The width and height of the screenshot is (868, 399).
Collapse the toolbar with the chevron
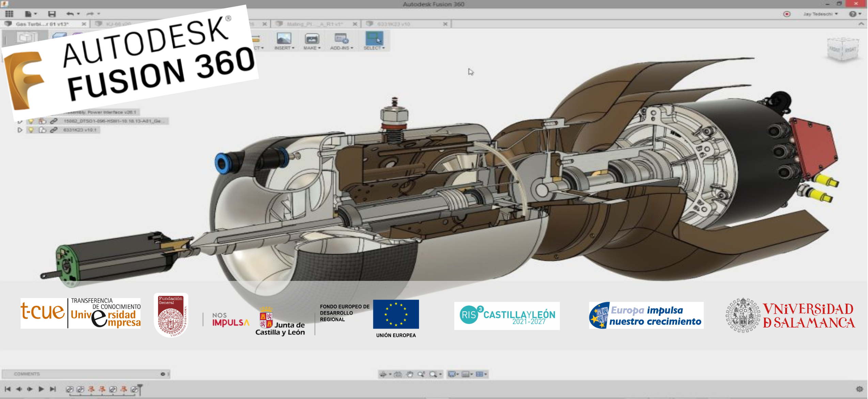click(x=861, y=24)
